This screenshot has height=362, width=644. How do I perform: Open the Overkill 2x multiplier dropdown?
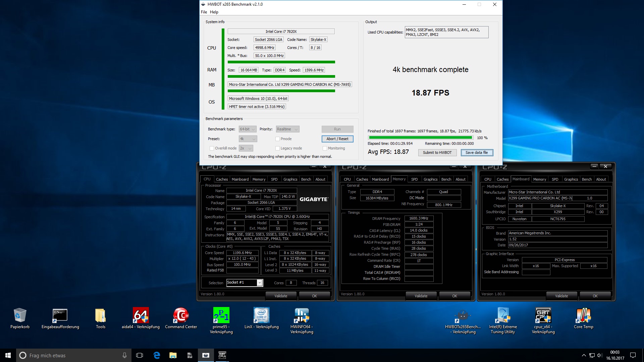[x=246, y=148]
